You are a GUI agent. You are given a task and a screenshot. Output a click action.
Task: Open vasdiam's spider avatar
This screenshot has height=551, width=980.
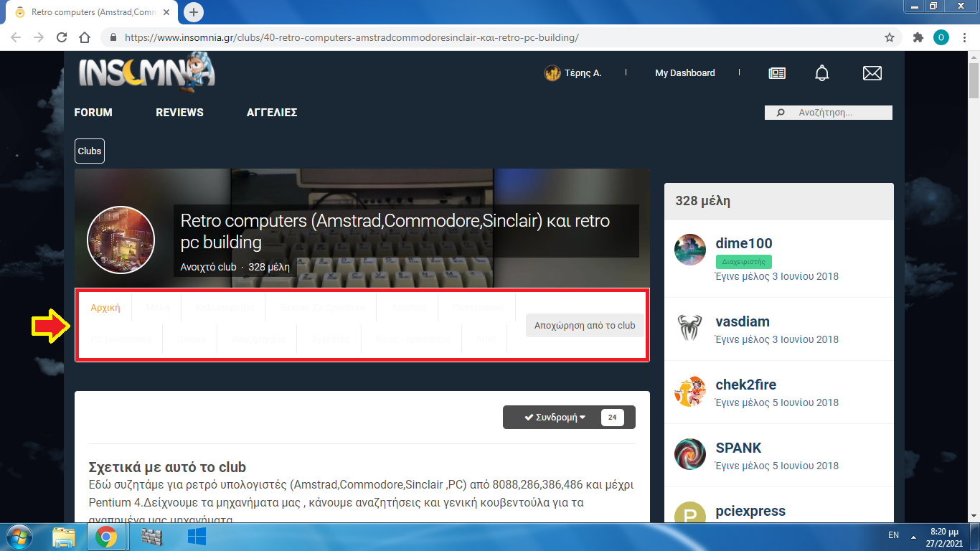click(690, 327)
